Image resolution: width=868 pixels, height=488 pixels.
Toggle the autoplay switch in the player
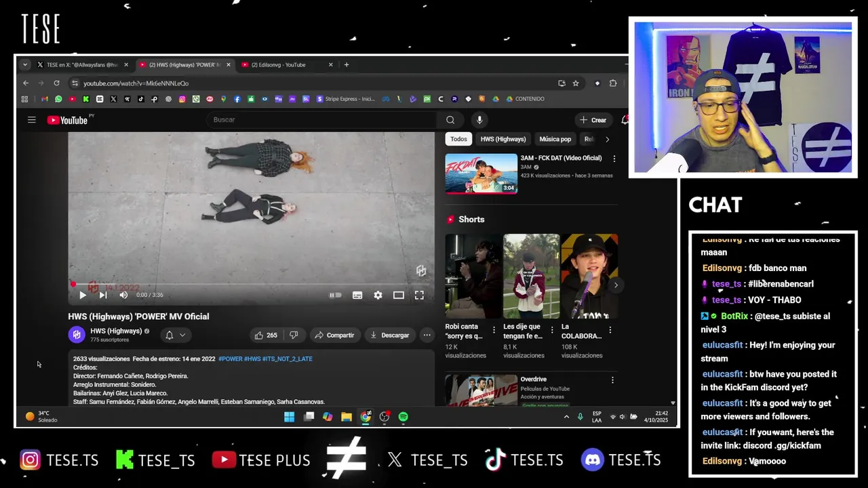pos(336,295)
